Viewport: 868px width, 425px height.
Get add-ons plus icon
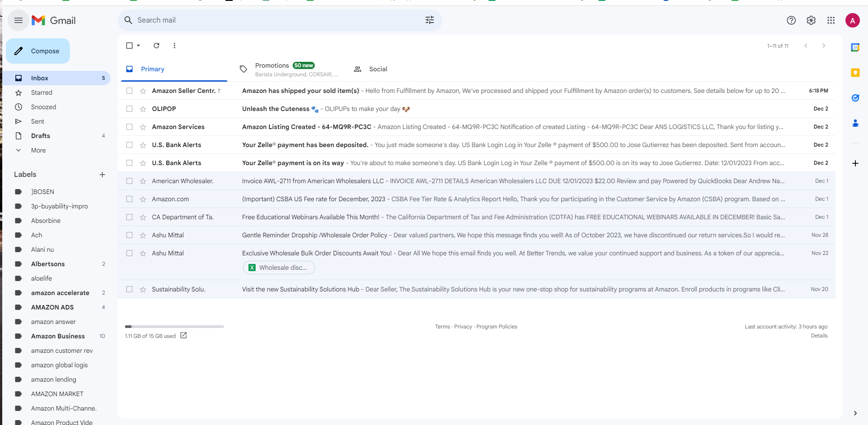pyautogui.click(x=855, y=163)
